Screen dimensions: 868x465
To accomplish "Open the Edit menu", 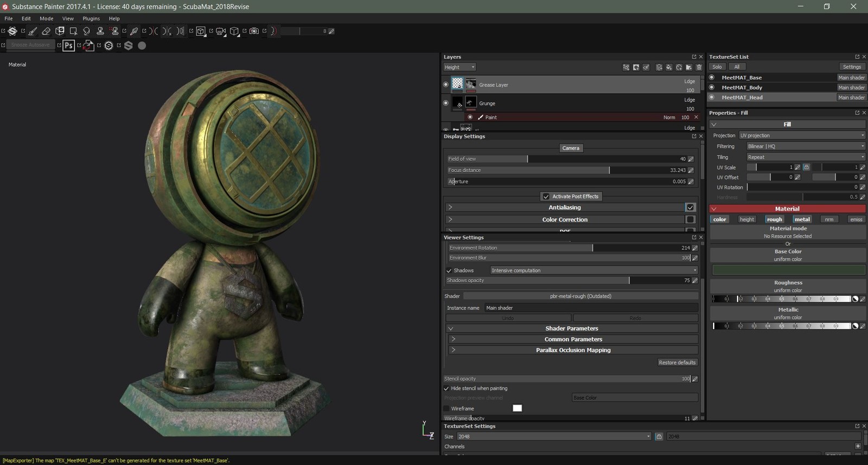I will click(26, 18).
